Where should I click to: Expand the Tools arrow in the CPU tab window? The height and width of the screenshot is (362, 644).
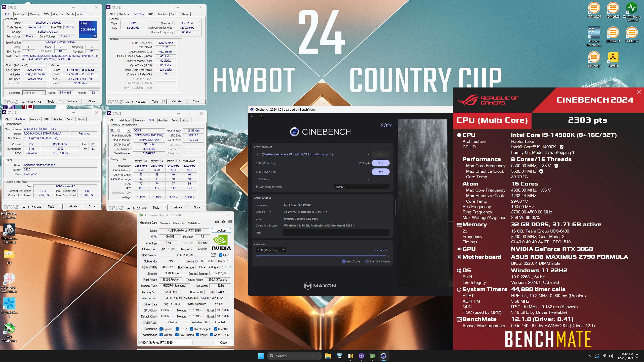[x=60, y=101]
